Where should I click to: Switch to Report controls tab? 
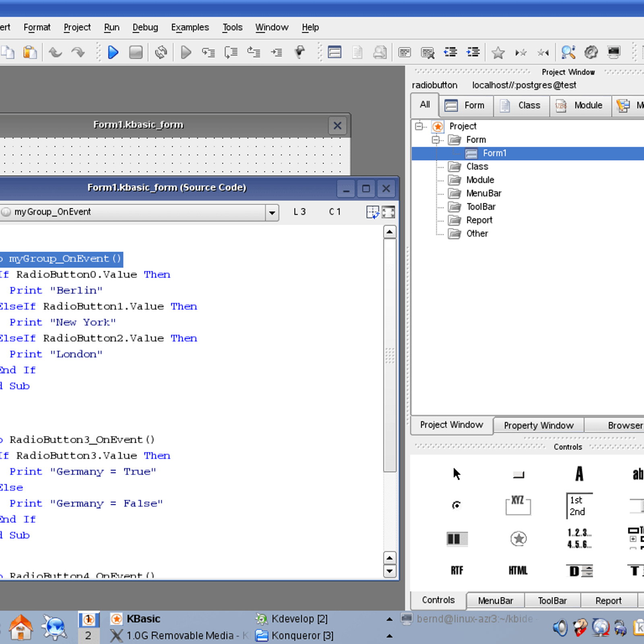(x=608, y=601)
